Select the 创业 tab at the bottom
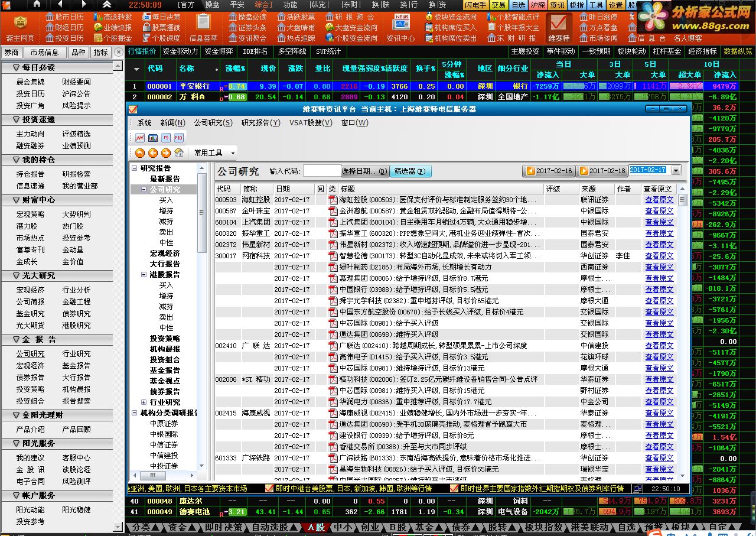Image resolution: width=756 pixels, height=536 pixels. 370,527
